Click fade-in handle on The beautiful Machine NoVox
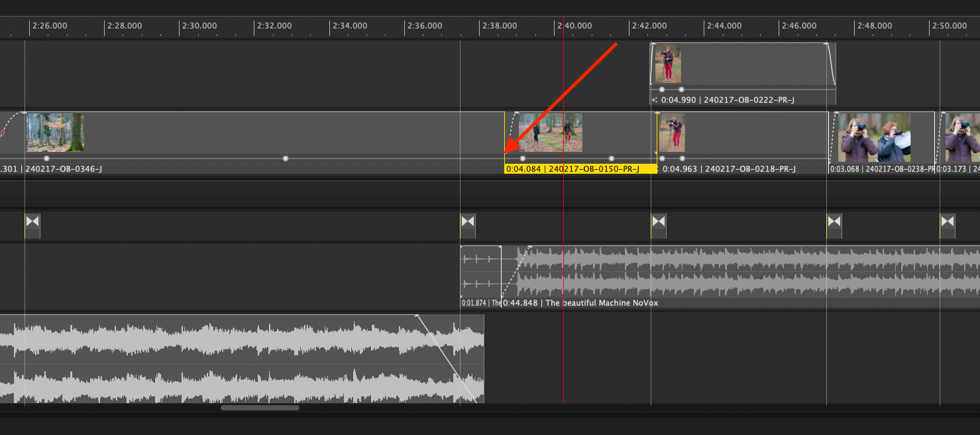 click(x=529, y=247)
